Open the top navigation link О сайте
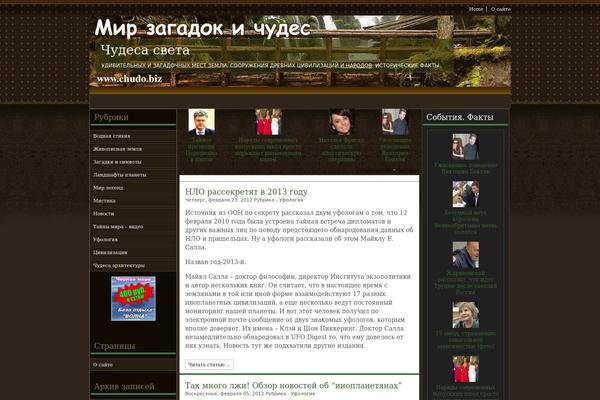Screen dimensions: 600x400 501,9
